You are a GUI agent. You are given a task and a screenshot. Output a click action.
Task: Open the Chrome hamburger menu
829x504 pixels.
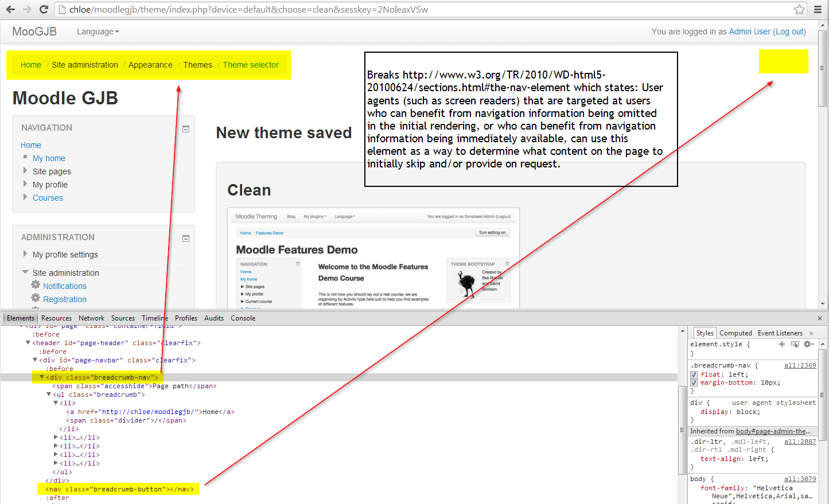point(818,9)
